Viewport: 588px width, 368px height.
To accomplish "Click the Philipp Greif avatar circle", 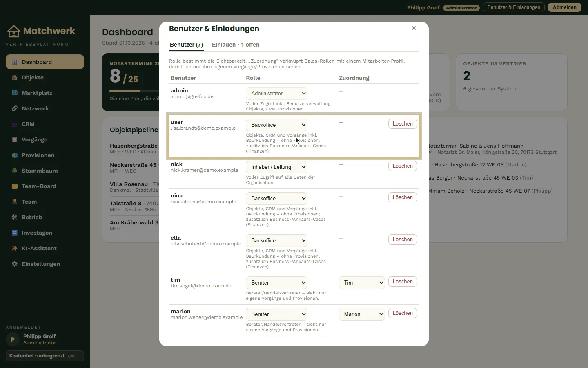I will 13,339.
